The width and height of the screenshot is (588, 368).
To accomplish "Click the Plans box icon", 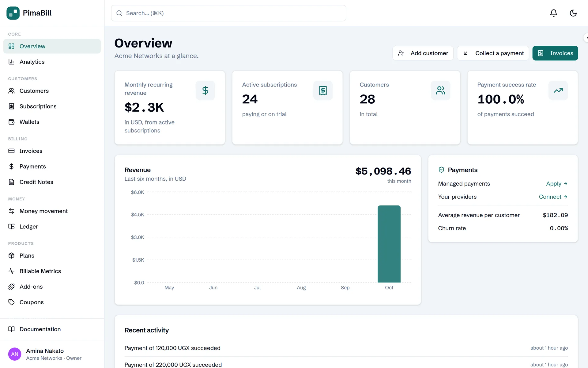I will (x=11, y=255).
